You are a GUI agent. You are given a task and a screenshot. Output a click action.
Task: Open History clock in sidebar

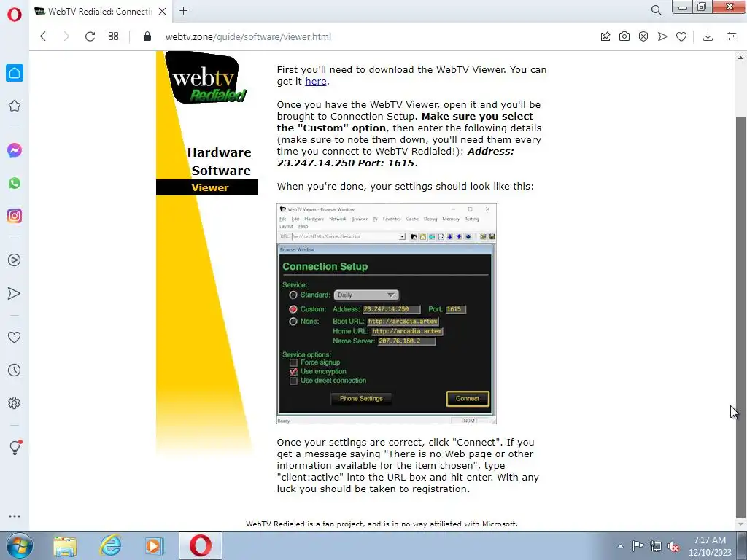pos(15,370)
